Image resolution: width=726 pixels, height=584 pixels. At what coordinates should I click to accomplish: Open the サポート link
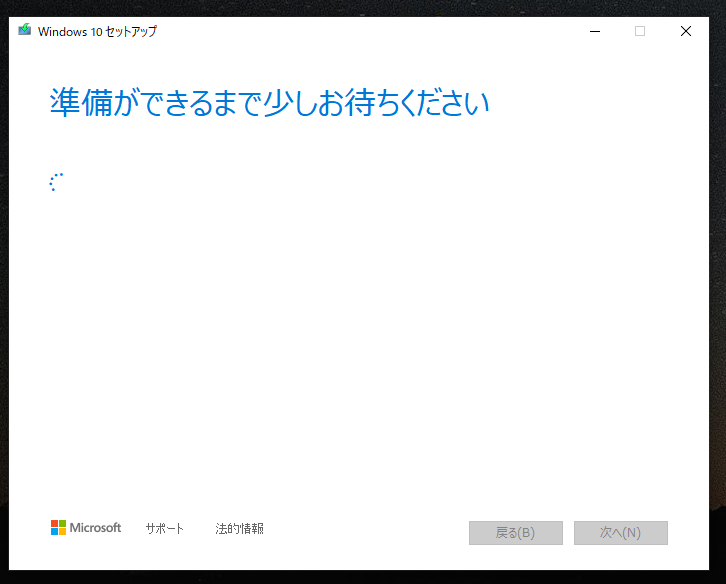[165, 528]
